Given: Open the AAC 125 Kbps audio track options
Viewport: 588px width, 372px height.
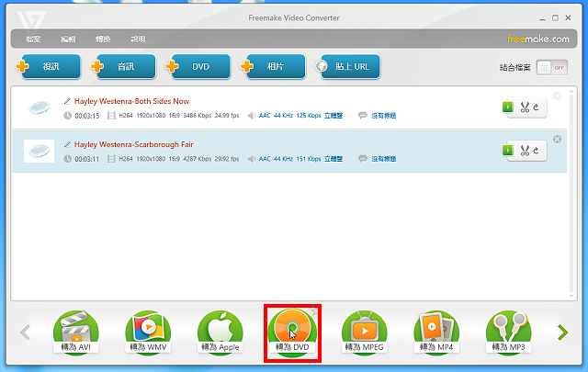Looking at the screenshot, I should click(300, 116).
